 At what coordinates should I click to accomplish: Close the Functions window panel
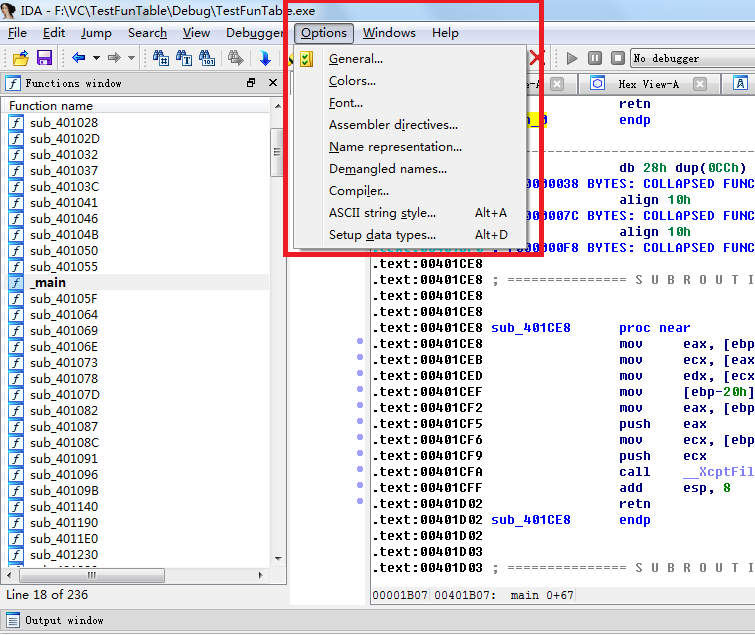273,83
